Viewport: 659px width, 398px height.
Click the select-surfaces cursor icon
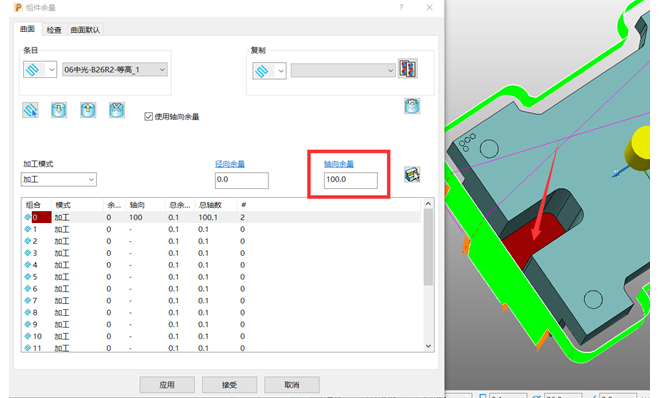click(30, 110)
